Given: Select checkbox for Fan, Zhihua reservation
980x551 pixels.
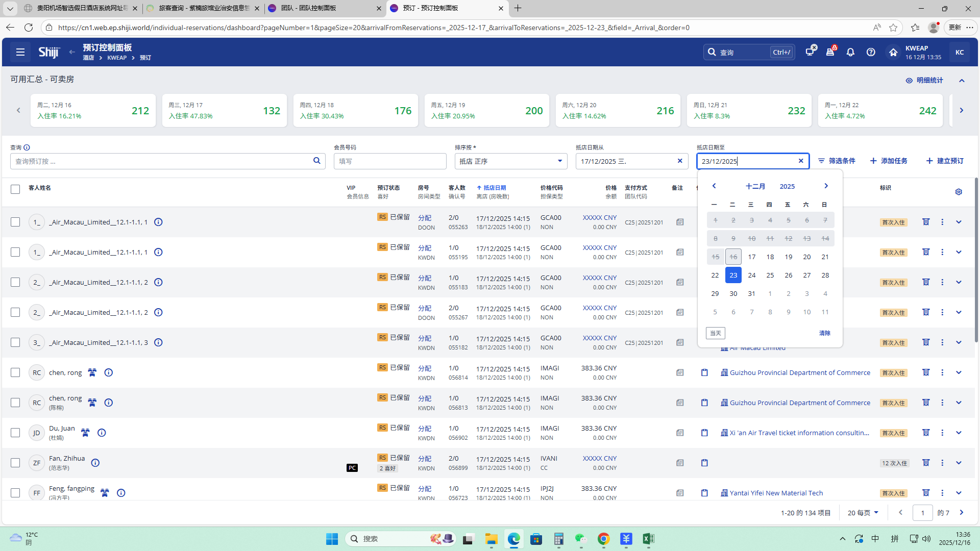Looking at the screenshot, I should [15, 463].
